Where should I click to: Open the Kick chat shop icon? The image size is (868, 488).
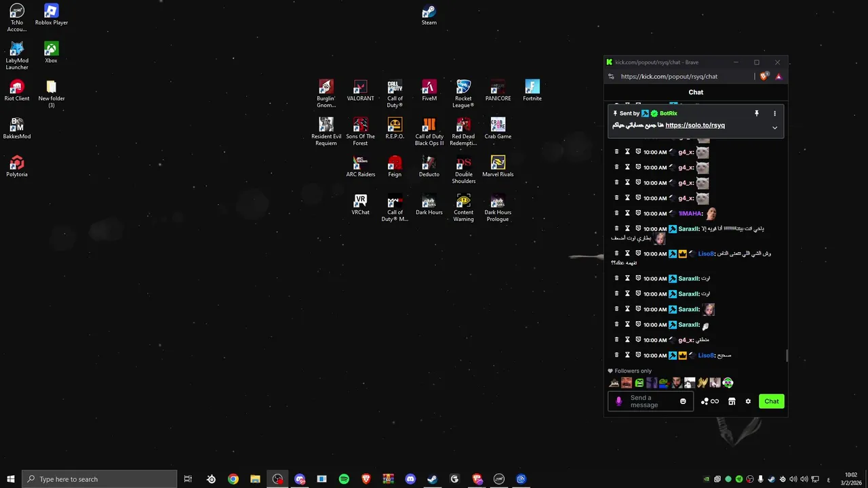tap(732, 401)
